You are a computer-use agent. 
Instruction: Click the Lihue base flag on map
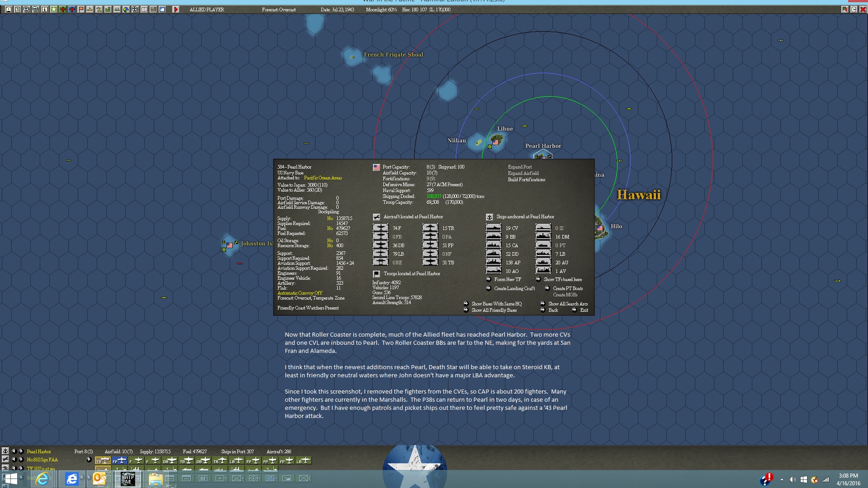pos(495,142)
